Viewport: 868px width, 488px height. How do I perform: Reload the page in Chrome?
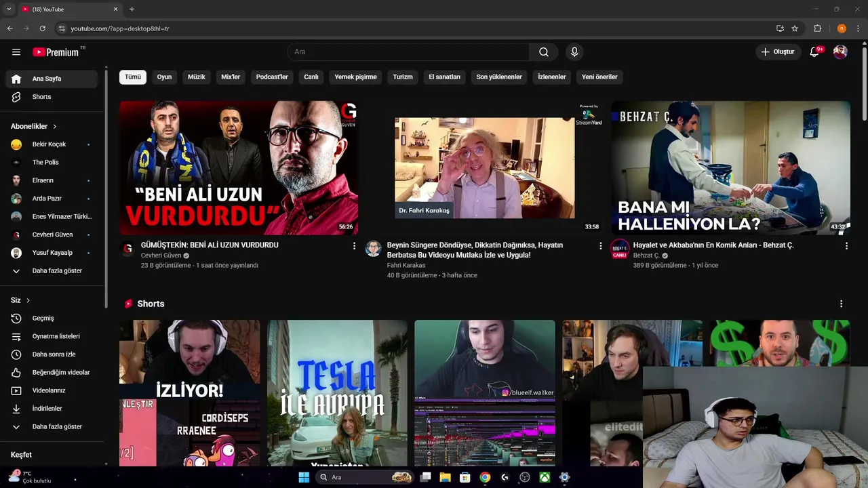click(x=42, y=28)
